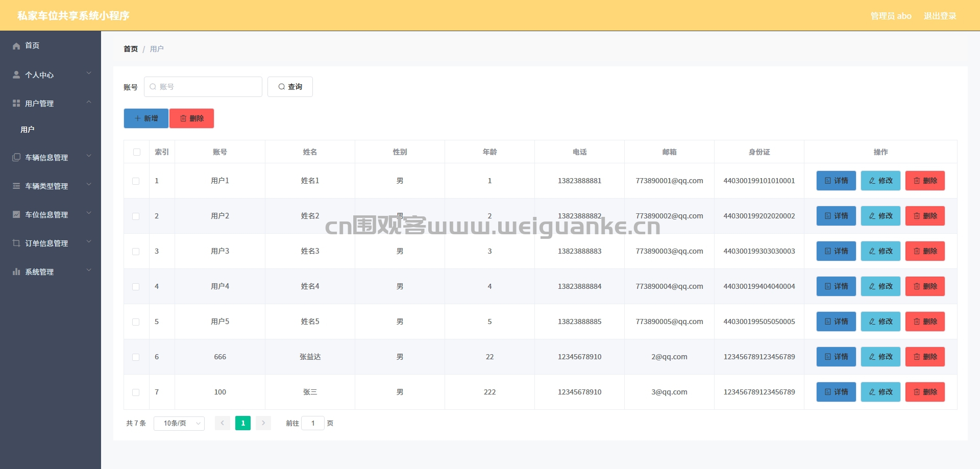Go to next page arrow in pagination
This screenshot has width=980, height=469.
pyautogui.click(x=263, y=423)
